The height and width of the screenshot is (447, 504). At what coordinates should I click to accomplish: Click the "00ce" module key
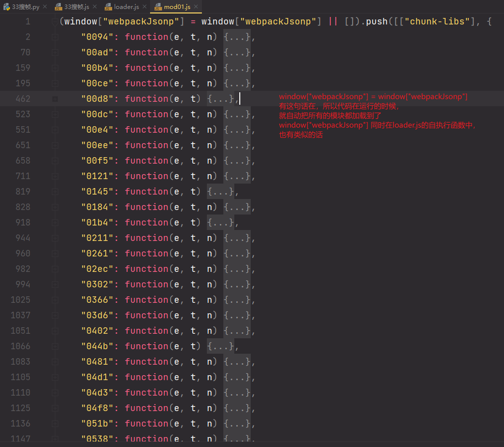click(97, 83)
